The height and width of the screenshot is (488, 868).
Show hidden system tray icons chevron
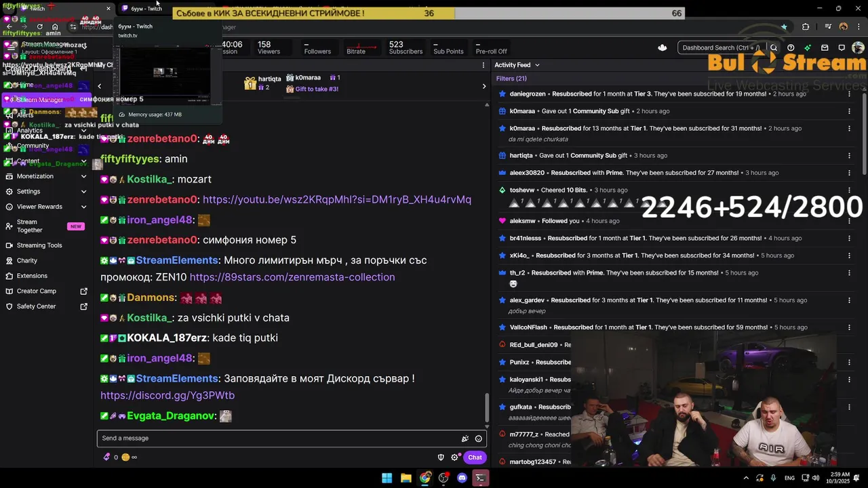coord(746,478)
